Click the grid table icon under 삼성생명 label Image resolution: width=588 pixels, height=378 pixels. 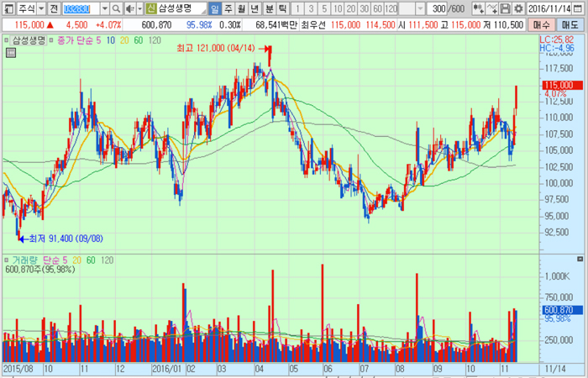coord(10,52)
